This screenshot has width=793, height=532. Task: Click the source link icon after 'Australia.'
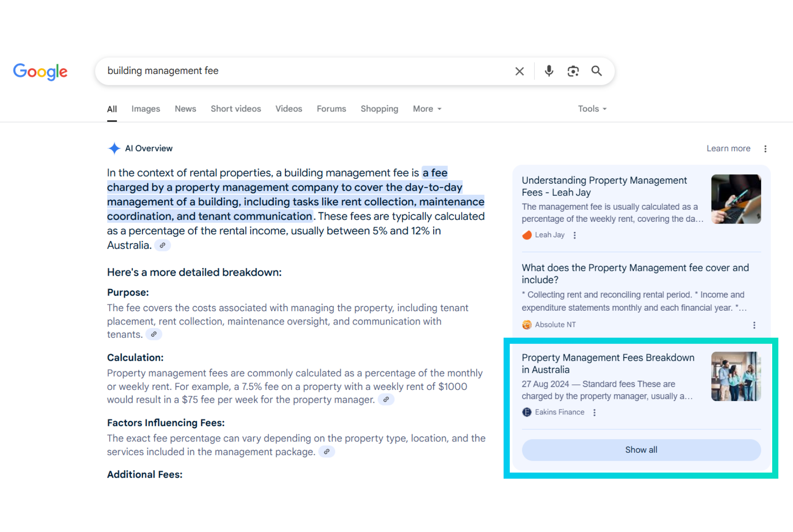point(162,245)
